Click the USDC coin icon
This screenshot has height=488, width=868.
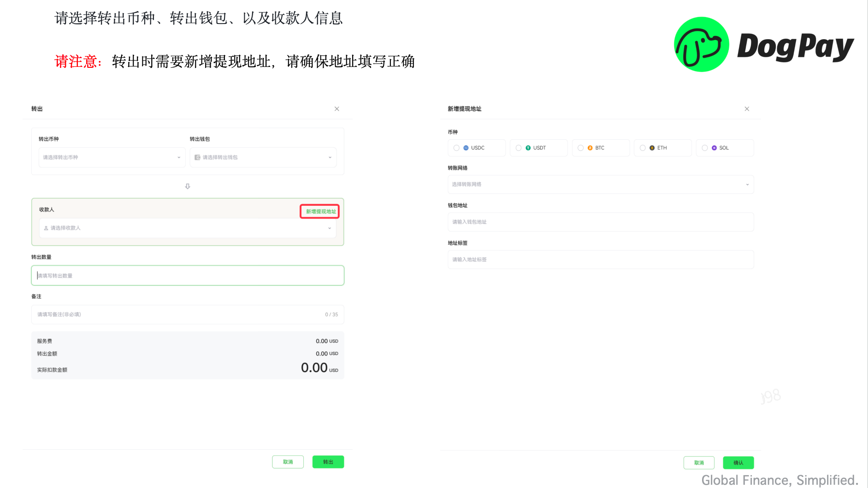466,148
